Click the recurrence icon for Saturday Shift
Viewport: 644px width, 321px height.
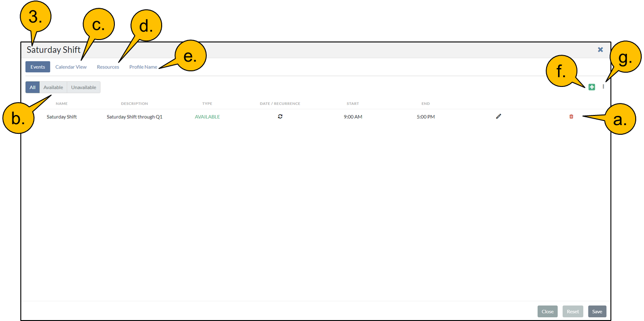click(280, 117)
